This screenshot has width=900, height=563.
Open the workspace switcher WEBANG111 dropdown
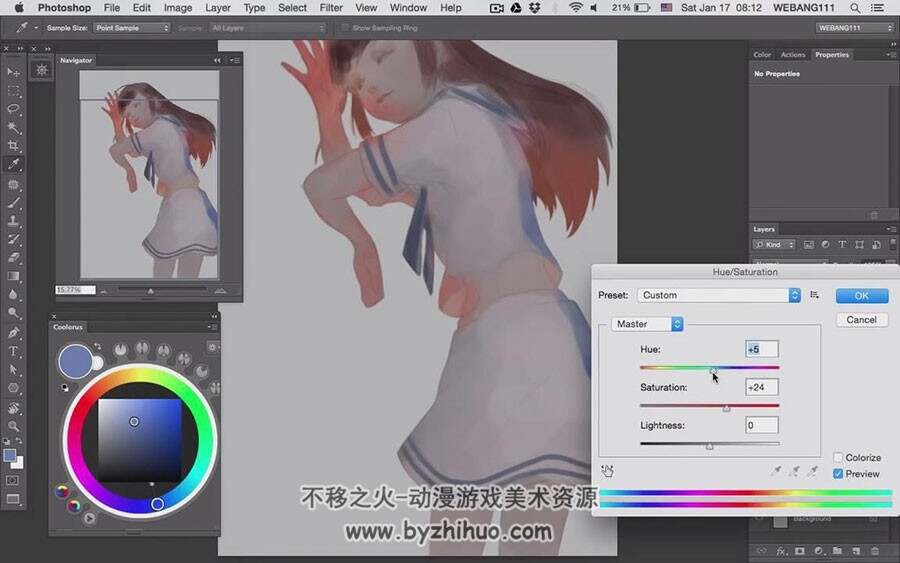pyautogui.click(x=855, y=28)
